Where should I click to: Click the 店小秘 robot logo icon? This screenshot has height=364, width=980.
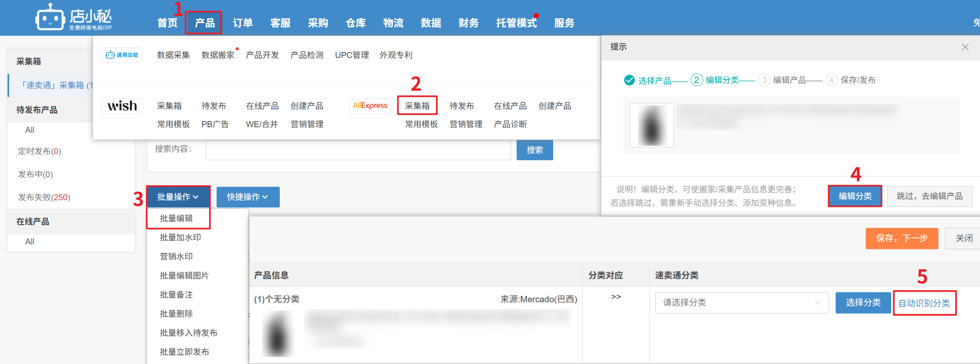coord(50,18)
